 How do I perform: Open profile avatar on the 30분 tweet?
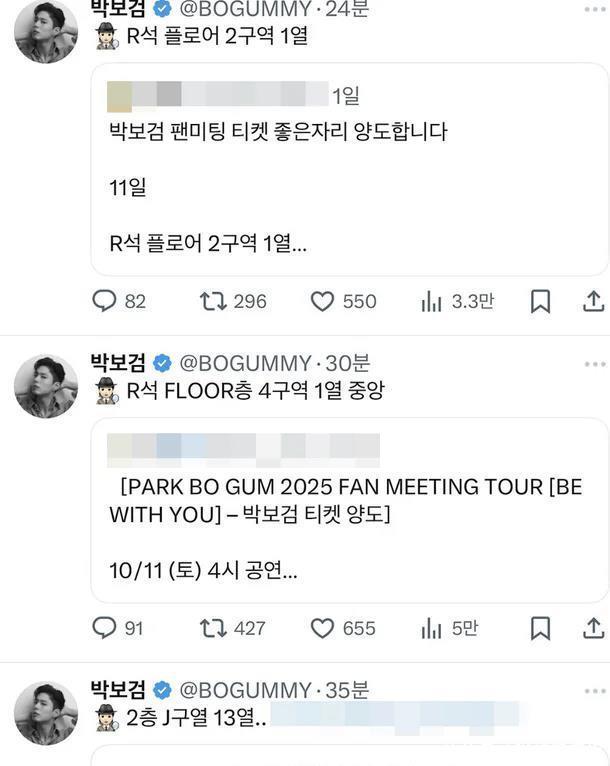tap(46, 386)
